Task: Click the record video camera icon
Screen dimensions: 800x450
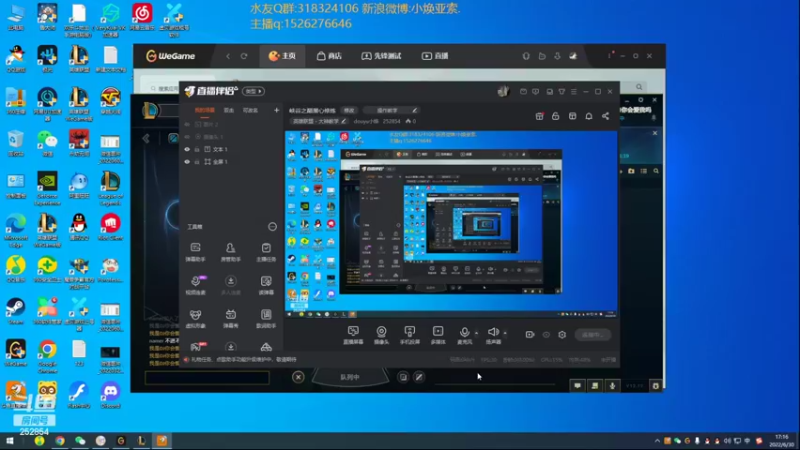Action: tap(530, 335)
